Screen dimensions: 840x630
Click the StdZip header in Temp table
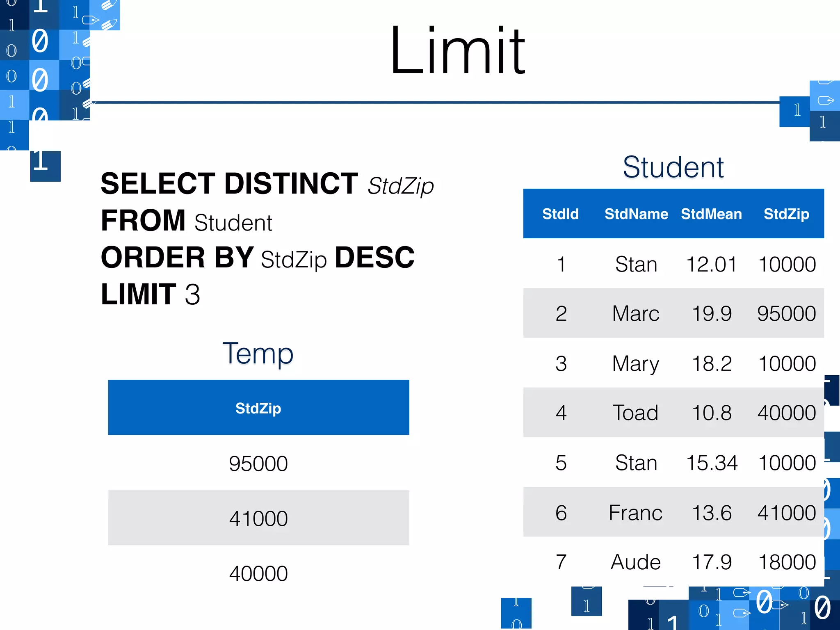coord(258,408)
